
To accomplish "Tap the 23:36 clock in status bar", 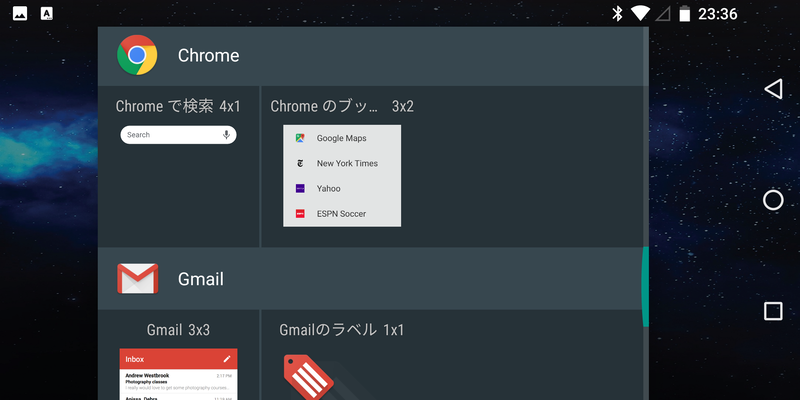I will (x=717, y=14).
